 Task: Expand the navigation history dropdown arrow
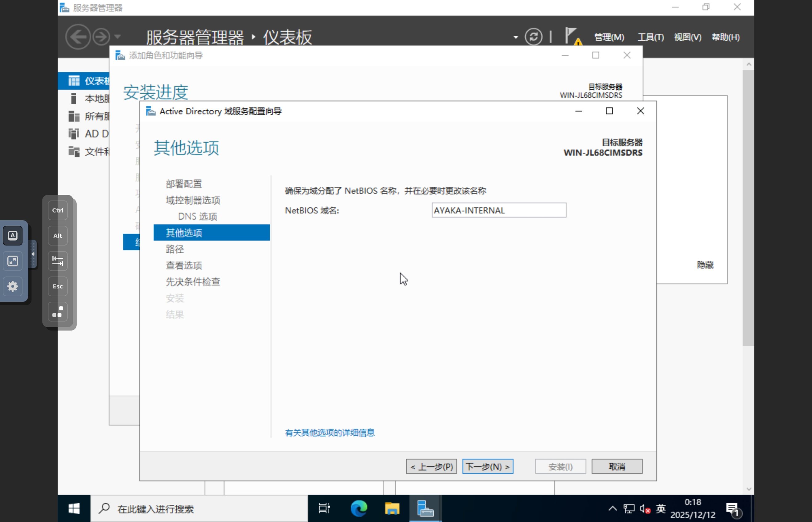tap(117, 37)
